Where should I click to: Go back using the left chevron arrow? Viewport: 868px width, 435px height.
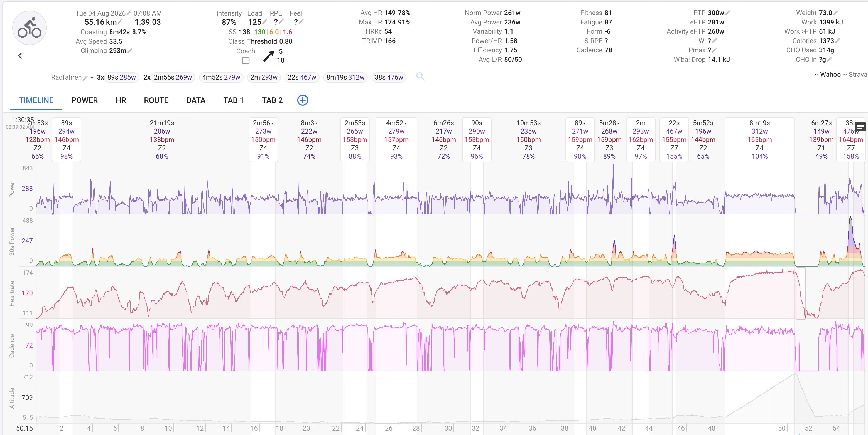[x=20, y=56]
